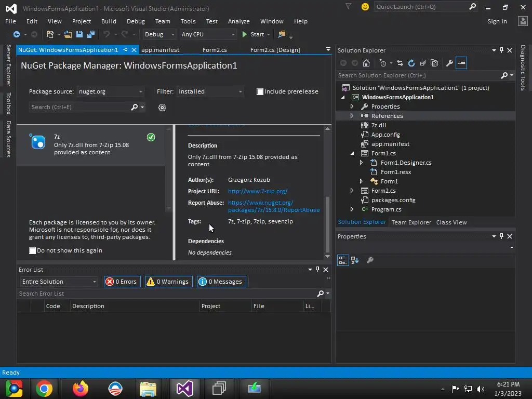Click the green Start play icon
This screenshot has width=532, height=399.
[x=244, y=34]
